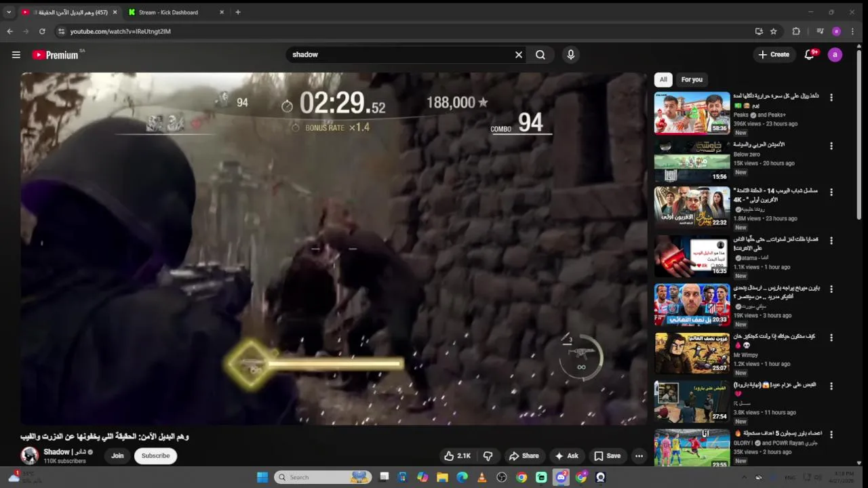Open the Peaks 58:36 video thumbnail
The height and width of the screenshot is (488, 868).
pyautogui.click(x=692, y=113)
